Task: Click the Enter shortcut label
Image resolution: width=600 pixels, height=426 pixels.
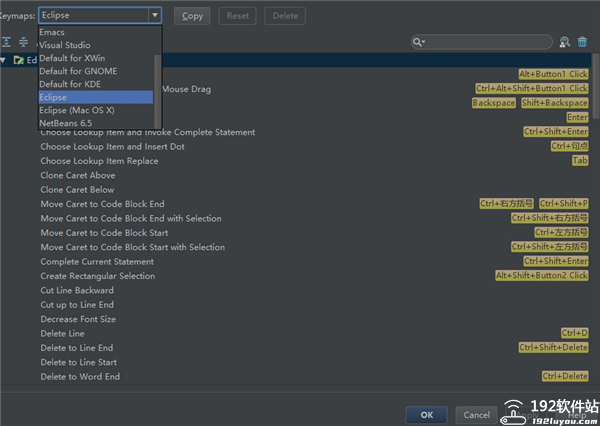Action: click(577, 117)
